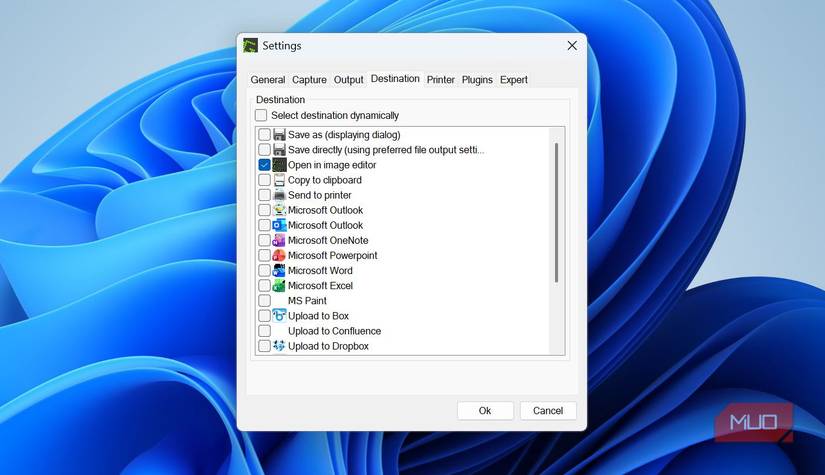Uncheck the Open in image editor checkbox

click(265, 165)
